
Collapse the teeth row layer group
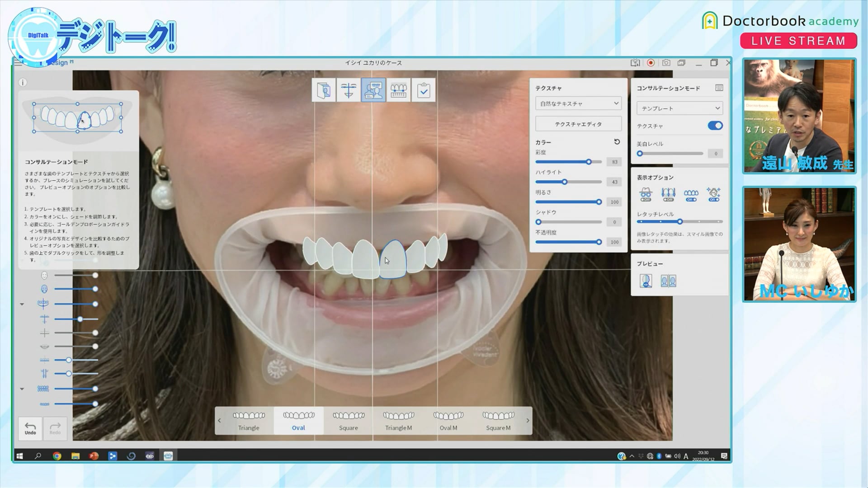click(22, 389)
